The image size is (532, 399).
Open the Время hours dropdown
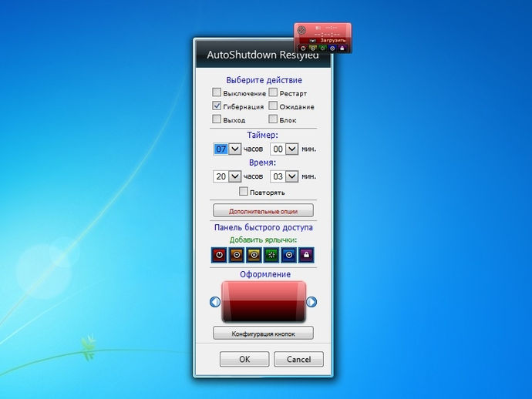[x=235, y=176]
